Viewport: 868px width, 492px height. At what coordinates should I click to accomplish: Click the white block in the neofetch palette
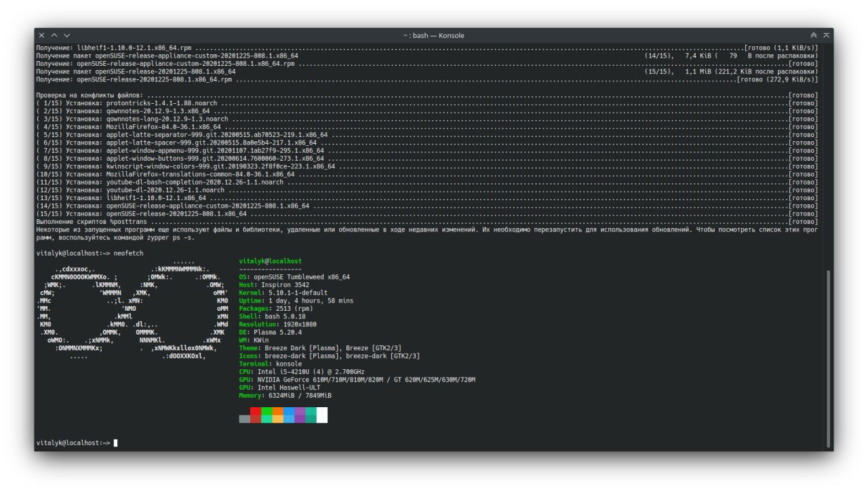point(322,415)
